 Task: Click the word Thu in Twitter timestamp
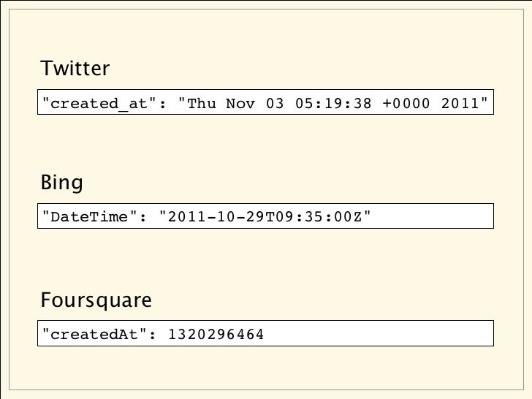[x=202, y=103]
